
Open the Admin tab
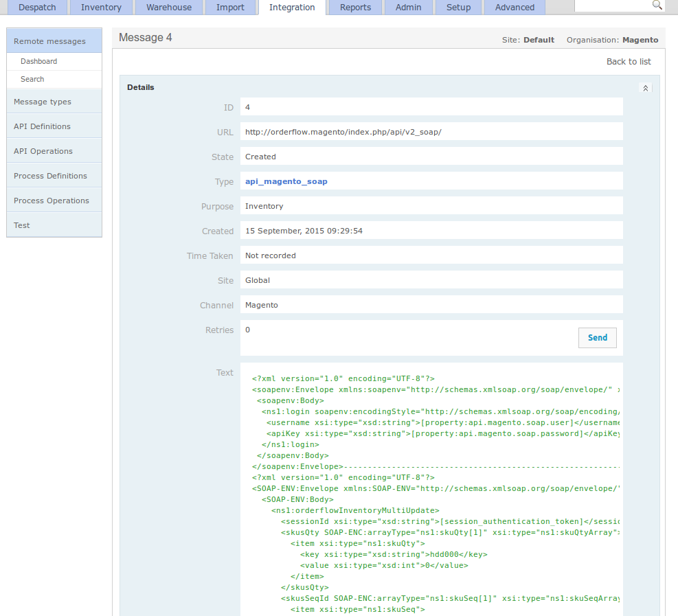408,8
